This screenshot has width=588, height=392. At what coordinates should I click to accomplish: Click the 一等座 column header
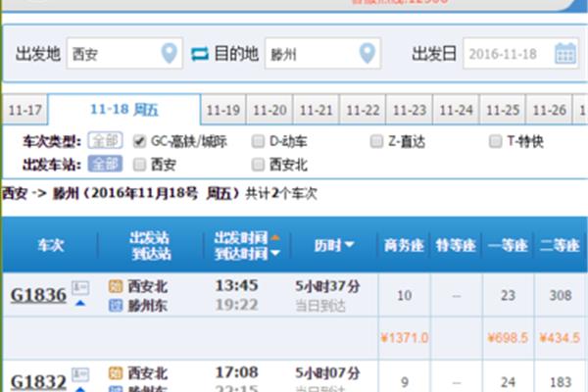pos(508,245)
